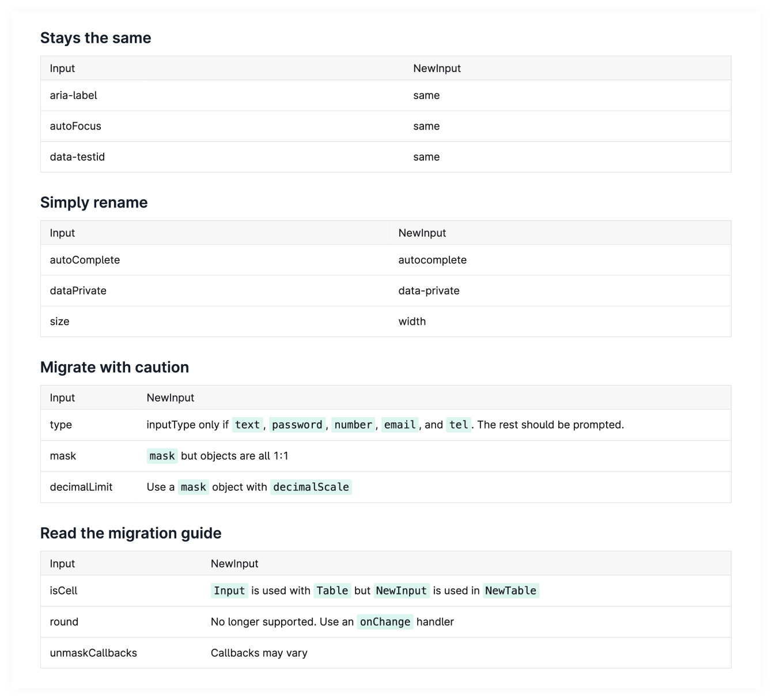Select the 'autoComplete' cell
This screenshot has height=700, width=772.
pyautogui.click(x=85, y=260)
